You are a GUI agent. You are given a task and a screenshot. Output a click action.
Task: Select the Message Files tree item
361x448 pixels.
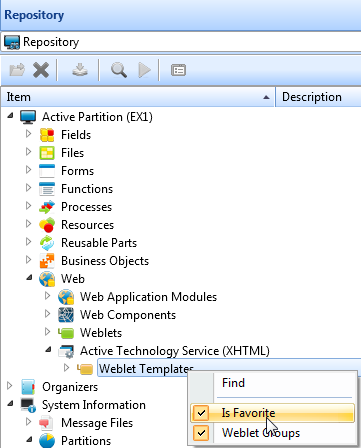[97, 423]
